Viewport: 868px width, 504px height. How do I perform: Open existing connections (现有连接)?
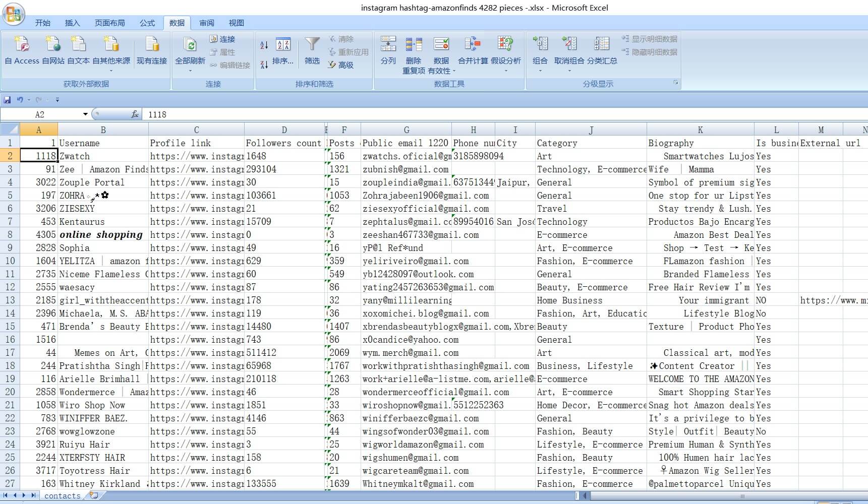pos(152,50)
